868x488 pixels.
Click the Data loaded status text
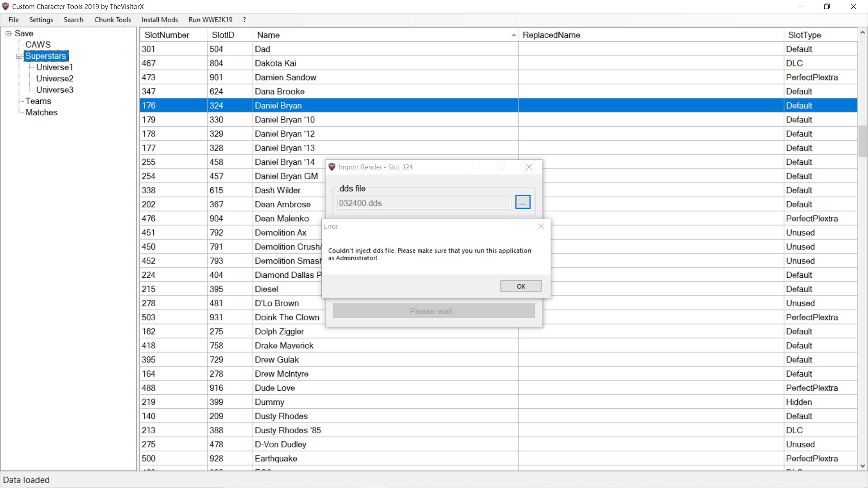[x=26, y=480]
